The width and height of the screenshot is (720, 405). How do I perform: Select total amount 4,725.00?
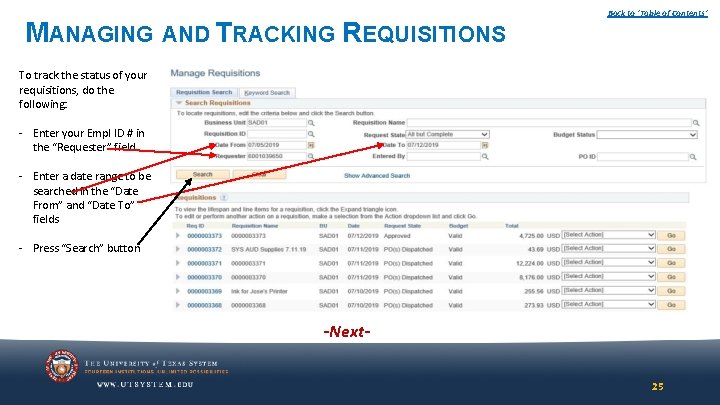531,236
